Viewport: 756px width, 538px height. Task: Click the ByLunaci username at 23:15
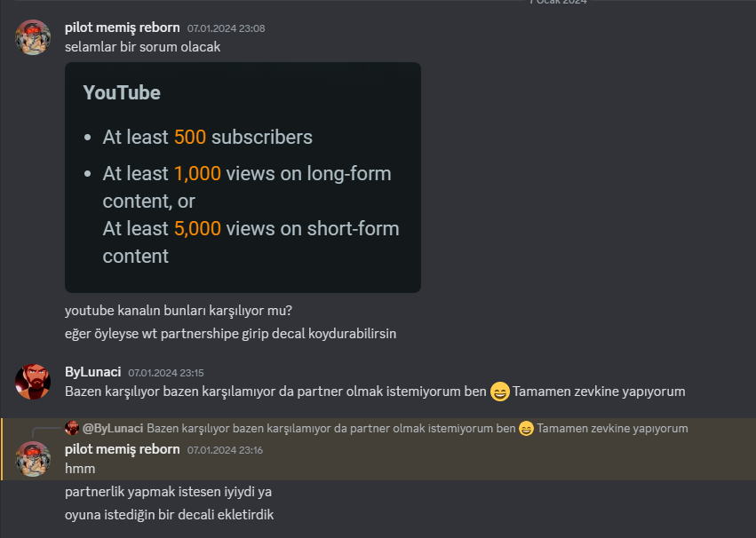click(x=92, y=372)
